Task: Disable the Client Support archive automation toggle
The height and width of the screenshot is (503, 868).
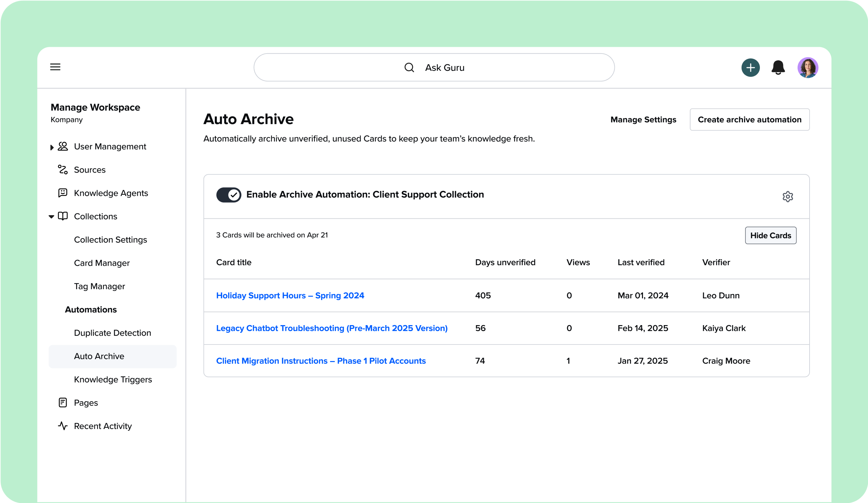Action: tap(229, 195)
